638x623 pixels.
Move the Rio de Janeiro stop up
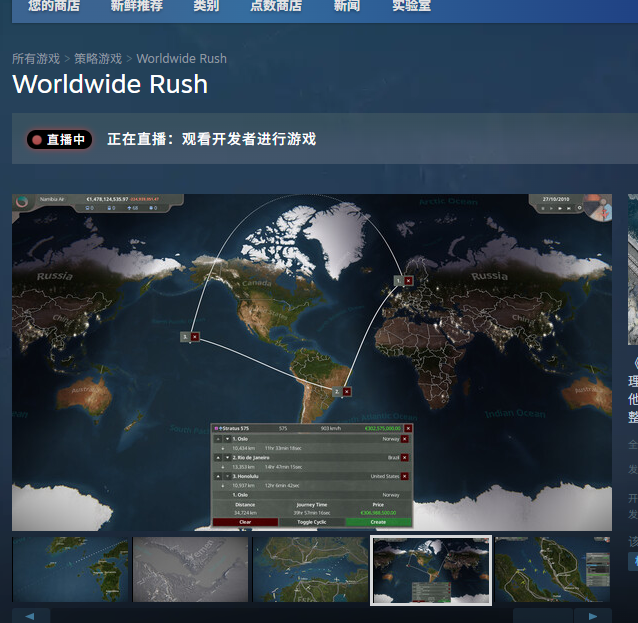point(218,458)
